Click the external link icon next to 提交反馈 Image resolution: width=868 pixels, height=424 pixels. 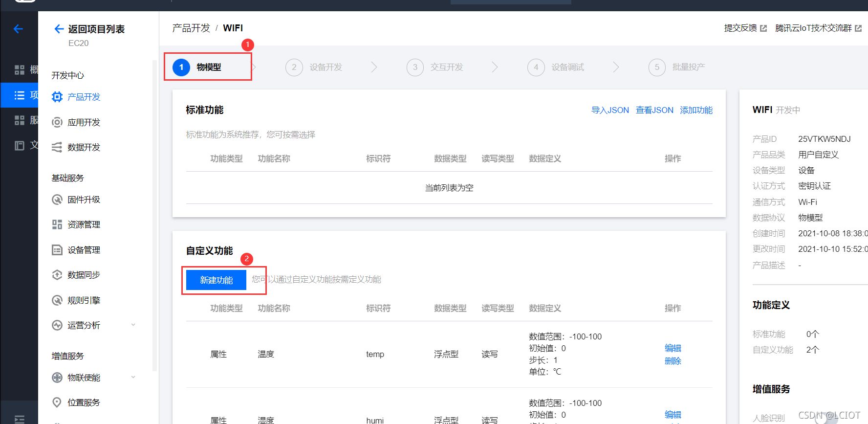tap(763, 28)
